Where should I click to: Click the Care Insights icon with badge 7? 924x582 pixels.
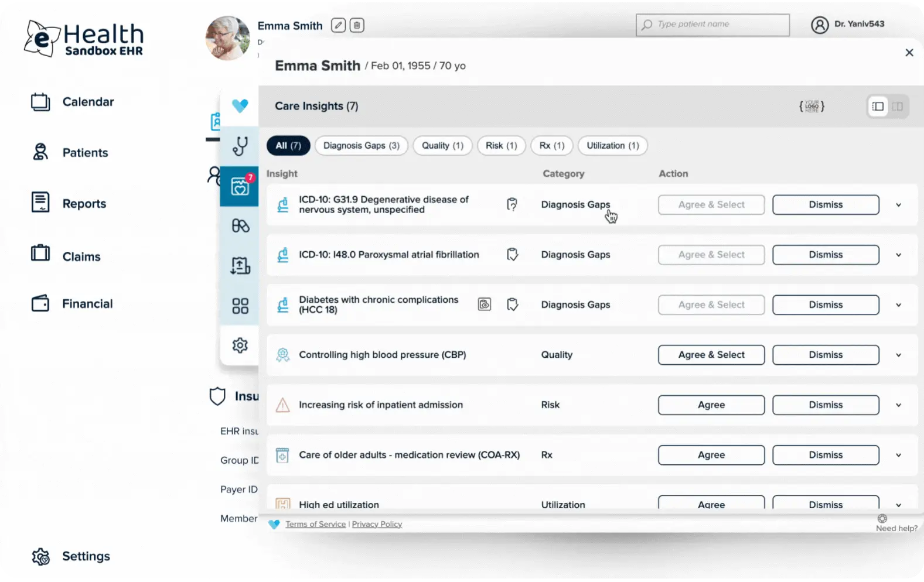[x=240, y=186]
